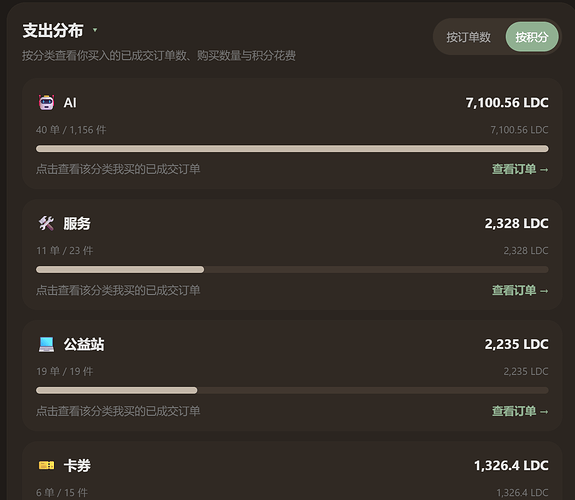This screenshot has height=500, width=575.
Task: Open 查看订单 link in 公益站 card
Action: click(520, 411)
